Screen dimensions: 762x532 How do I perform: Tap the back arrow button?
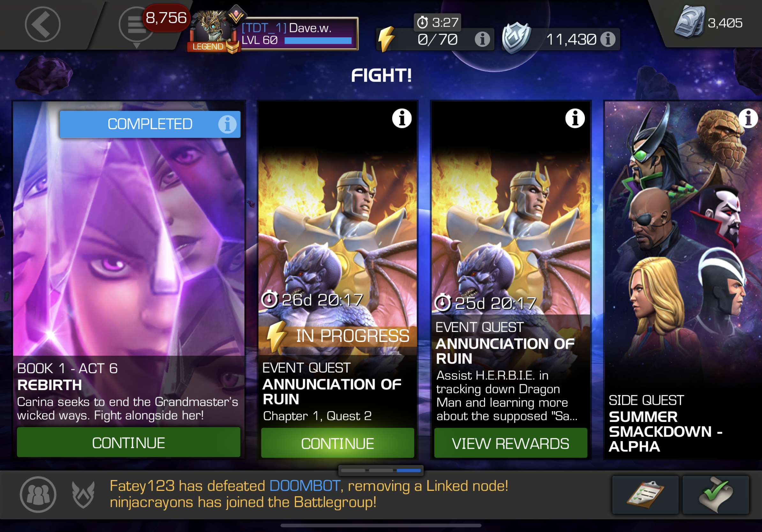pos(42,25)
